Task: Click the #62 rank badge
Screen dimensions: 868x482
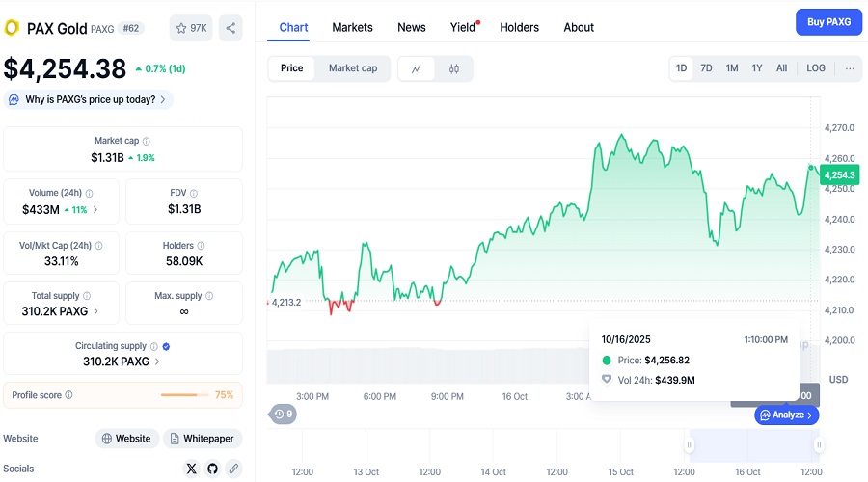Action: (130, 28)
